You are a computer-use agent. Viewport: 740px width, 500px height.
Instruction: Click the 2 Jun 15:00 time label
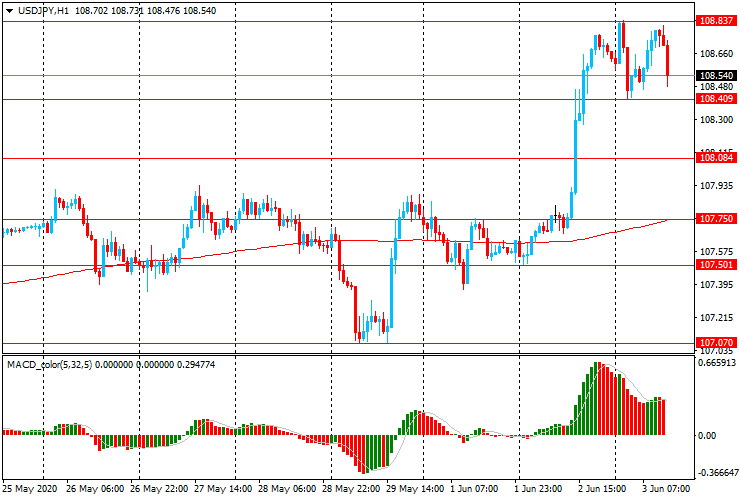(x=602, y=489)
